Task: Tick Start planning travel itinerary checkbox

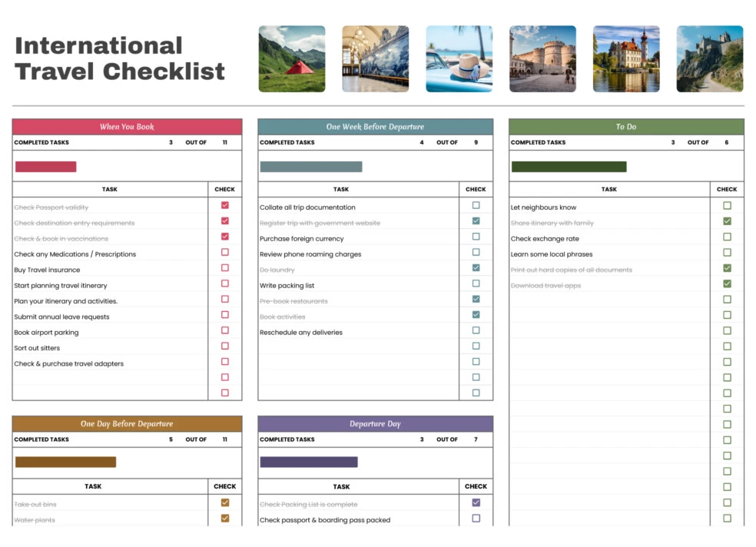Action: 224,283
